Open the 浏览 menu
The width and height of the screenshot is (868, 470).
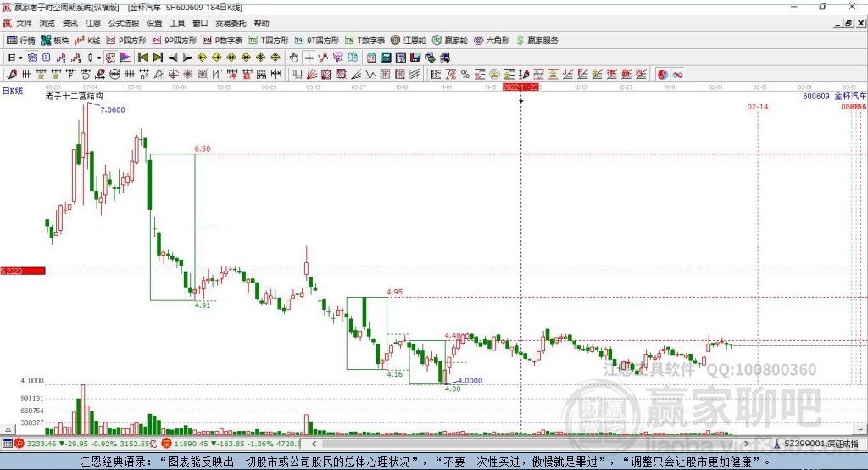coord(47,23)
